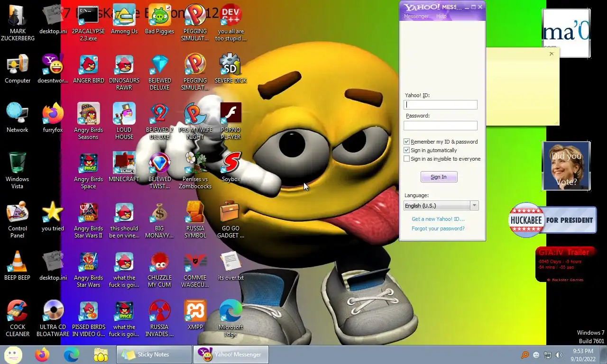The height and width of the screenshot is (364, 607).
Task: Open the furryfox Firefox shortcut
Action: 53,118
